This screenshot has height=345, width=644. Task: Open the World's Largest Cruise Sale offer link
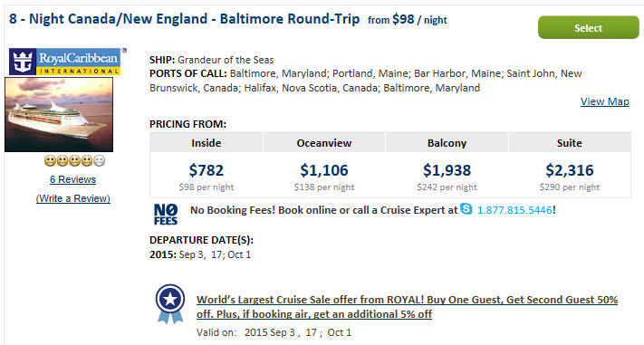point(407,307)
